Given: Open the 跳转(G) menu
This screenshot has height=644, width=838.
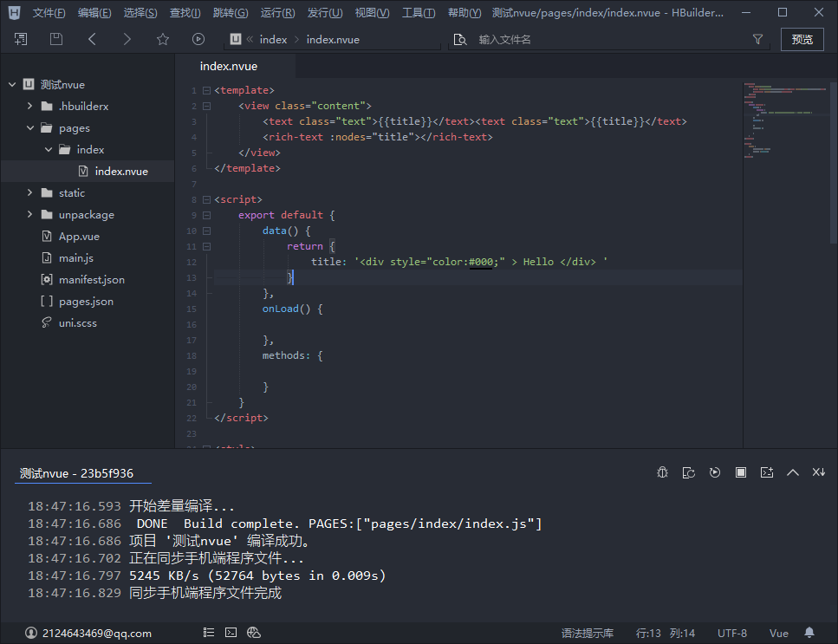Looking at the screenshot, I should 231,12.
